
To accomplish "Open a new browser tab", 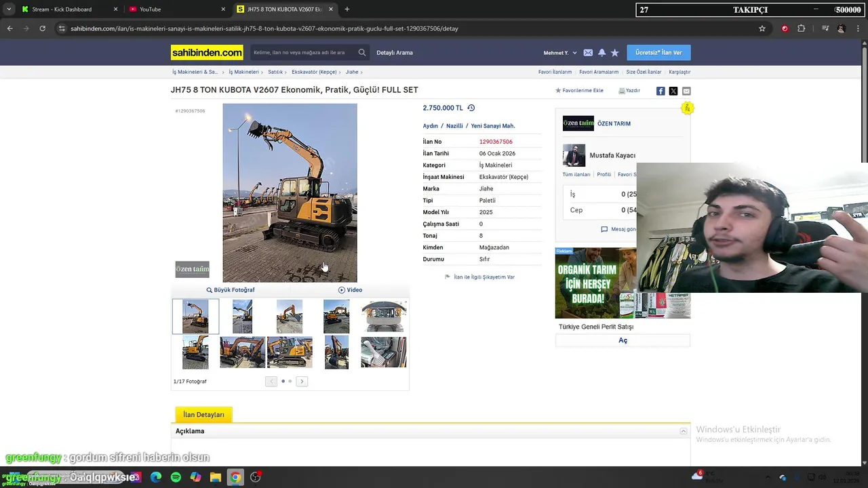I will tap(347, 9).
